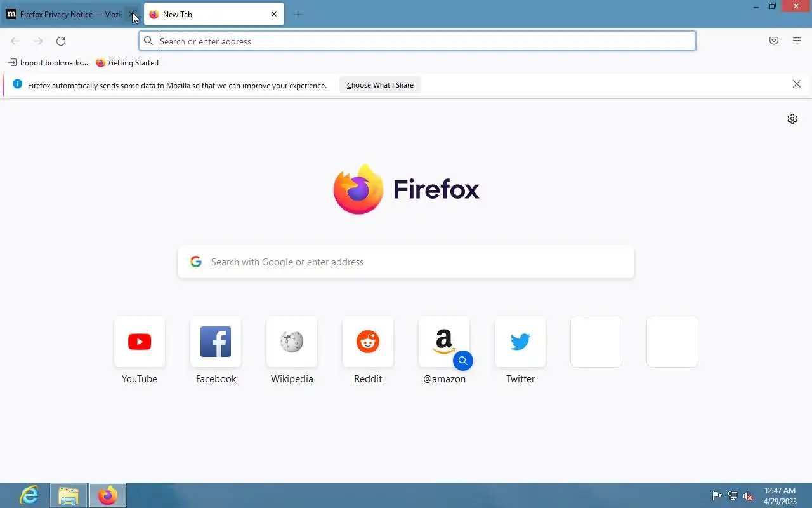Click the Wikipedia label text
The height and width of the screenshot is (508, 812).
coord(292,379)
